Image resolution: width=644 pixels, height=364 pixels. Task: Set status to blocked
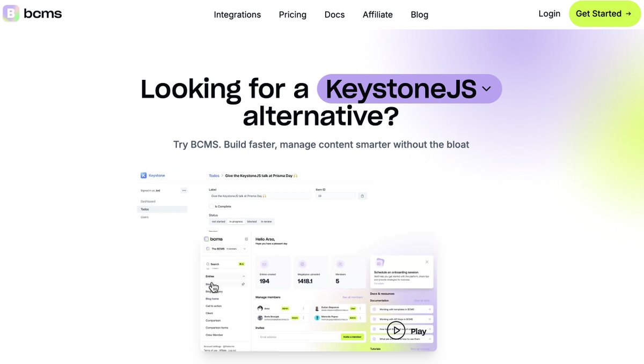[x=252, y=221]
